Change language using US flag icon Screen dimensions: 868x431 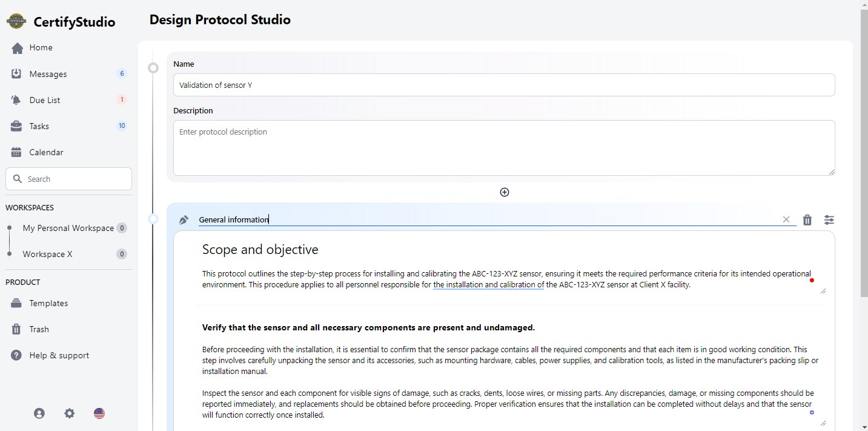point(99,413)
